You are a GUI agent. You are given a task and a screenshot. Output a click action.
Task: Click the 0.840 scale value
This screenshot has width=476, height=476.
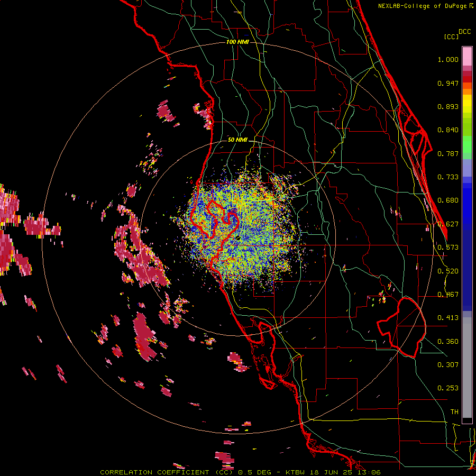pos(448,130)
